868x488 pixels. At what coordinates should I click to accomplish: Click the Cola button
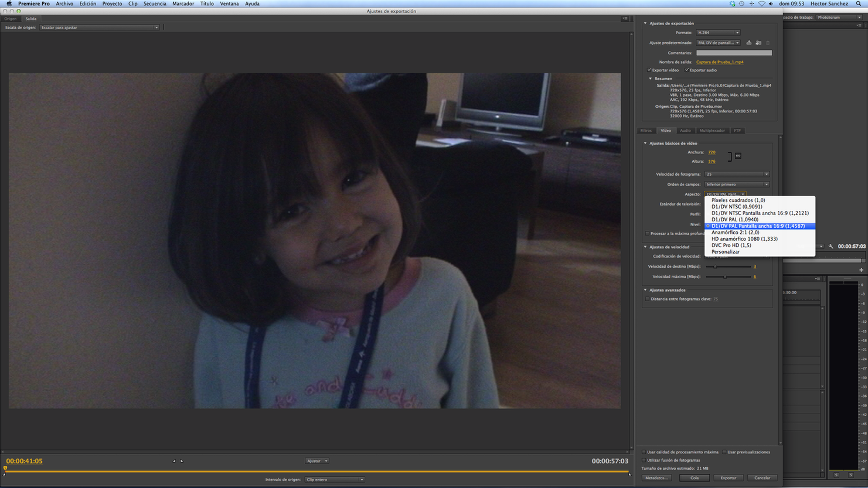coord(695,478)
